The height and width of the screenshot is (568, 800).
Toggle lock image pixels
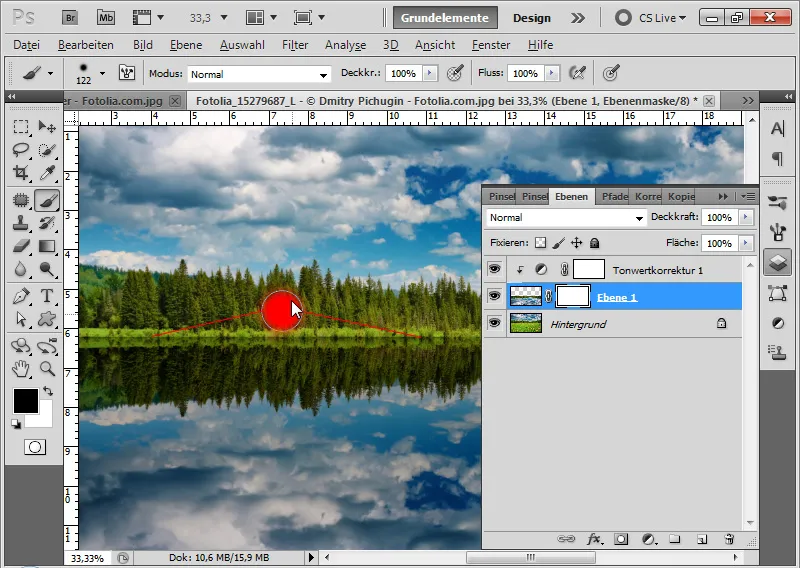click(559, 243)
